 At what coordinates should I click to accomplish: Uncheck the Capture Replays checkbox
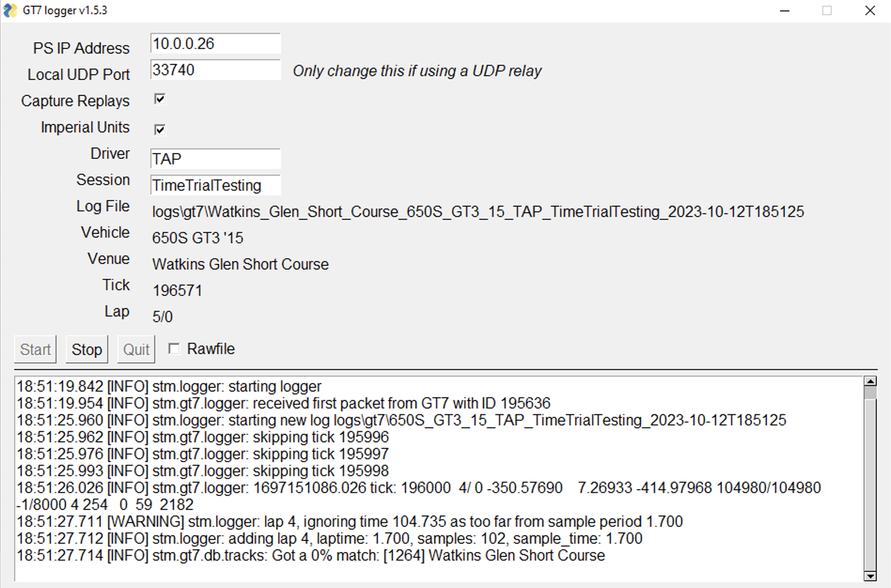[160, 99]
